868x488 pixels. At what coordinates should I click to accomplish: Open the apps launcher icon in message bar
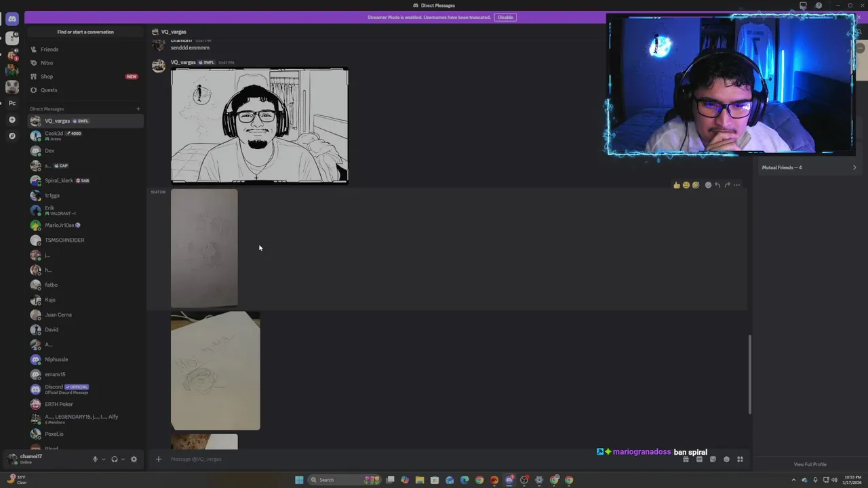(x=740, y=459)
